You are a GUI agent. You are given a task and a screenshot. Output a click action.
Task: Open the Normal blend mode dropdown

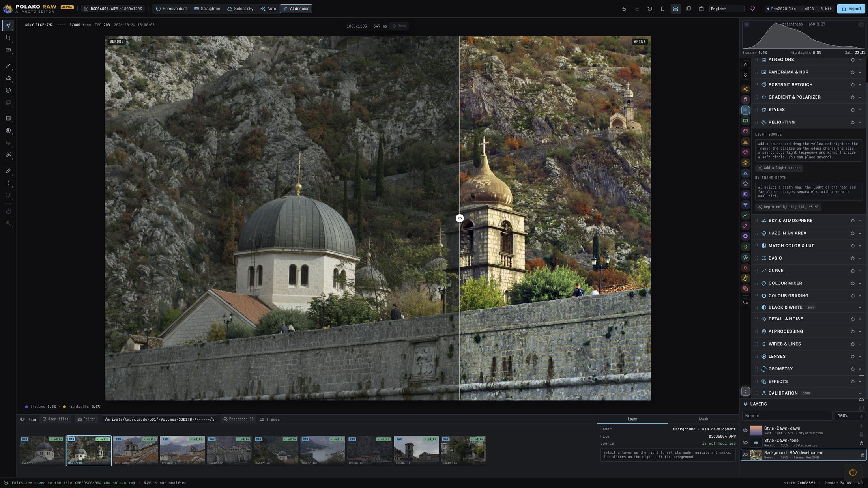pyautogui.click(x=787, y=416)
